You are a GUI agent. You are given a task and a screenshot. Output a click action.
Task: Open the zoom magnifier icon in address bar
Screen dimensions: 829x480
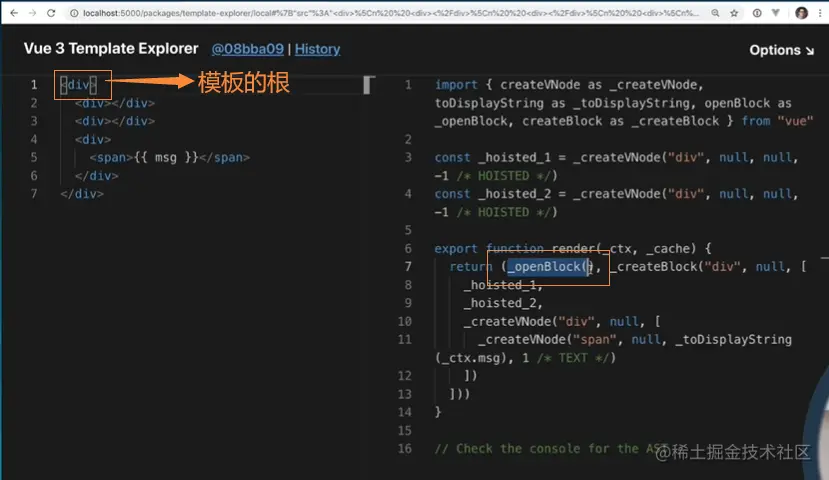tap(715, 13)
